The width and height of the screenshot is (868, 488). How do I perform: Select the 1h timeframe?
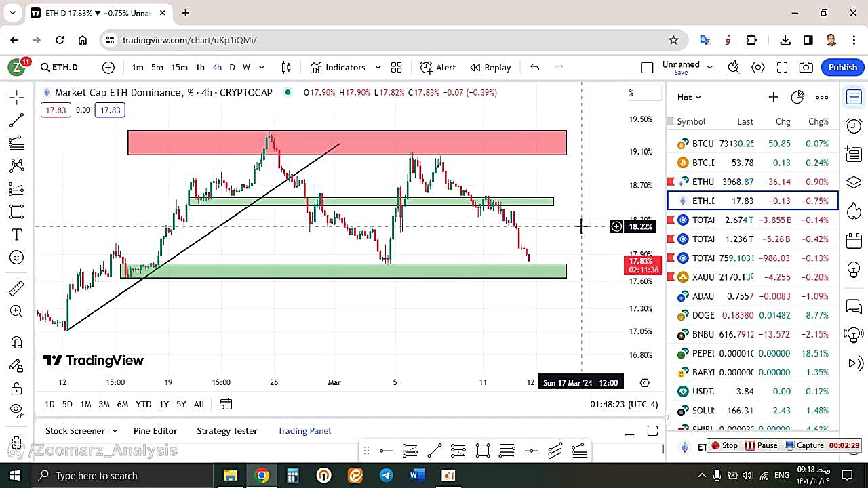tap(200, 67)
